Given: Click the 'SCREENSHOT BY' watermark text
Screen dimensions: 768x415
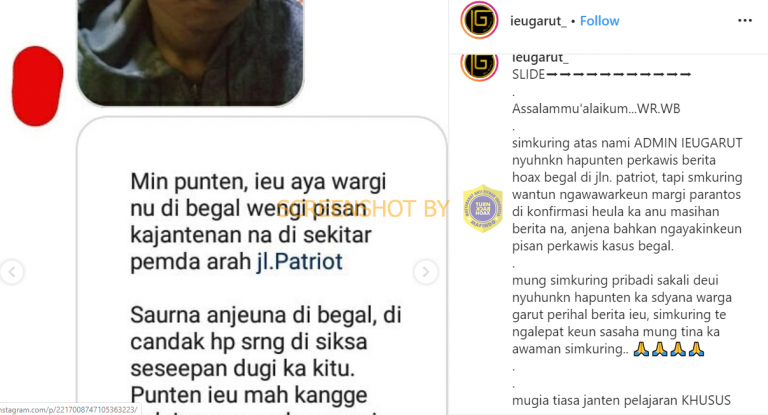Looking at the screenshot, I should coord(363,209).
